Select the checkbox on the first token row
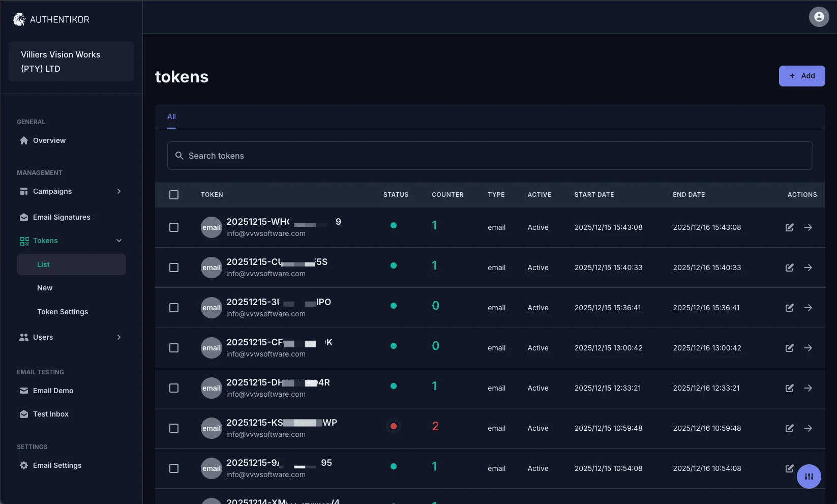 pos(174,227)
